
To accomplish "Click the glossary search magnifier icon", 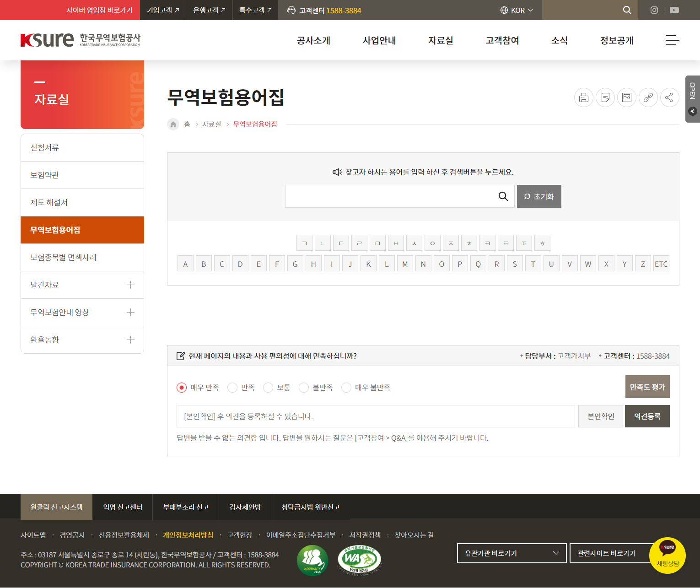I will pyautogui.click(x=503, y=196).
